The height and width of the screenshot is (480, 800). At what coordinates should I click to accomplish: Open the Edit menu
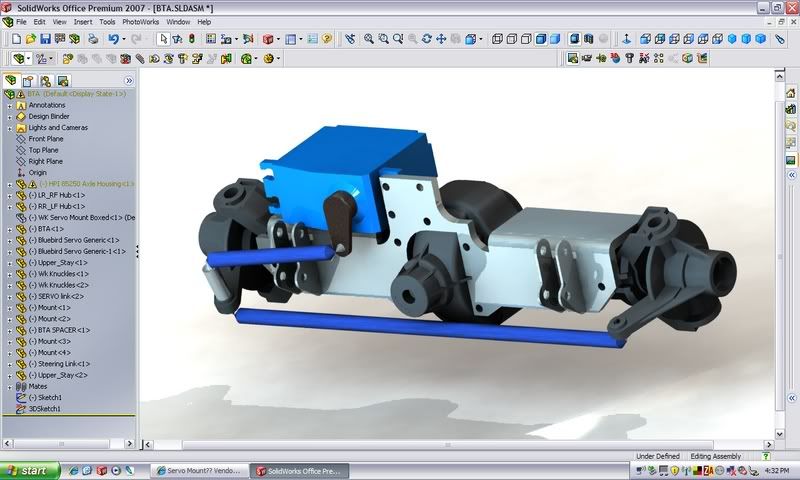[x=39, y=22]
